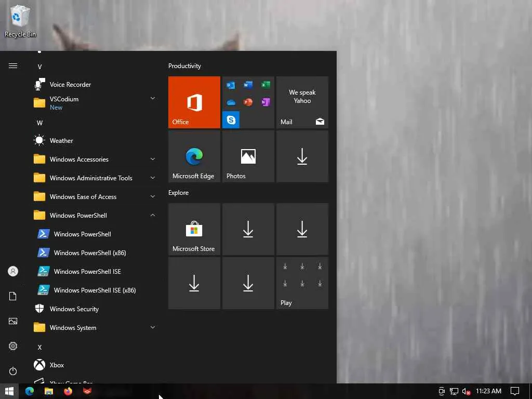Click the pending download tile beside Photos
Viewport: 532px width, 399px height.
coord(302,156)
